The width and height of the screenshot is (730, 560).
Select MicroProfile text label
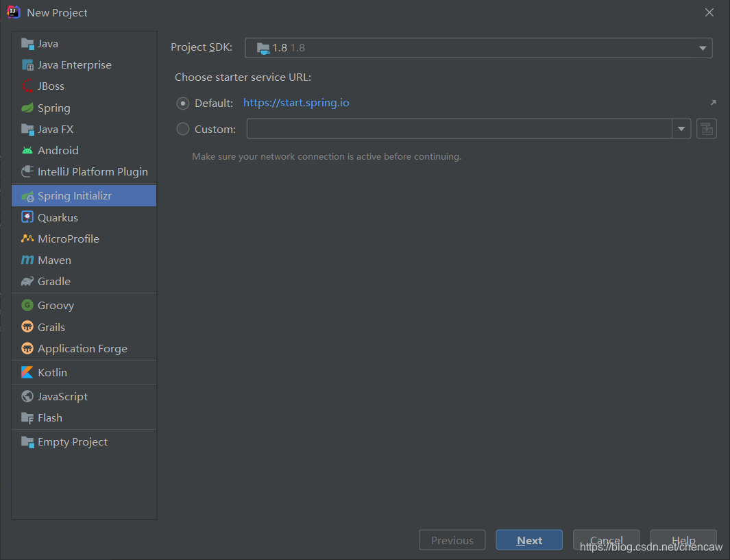pos(69,239)
